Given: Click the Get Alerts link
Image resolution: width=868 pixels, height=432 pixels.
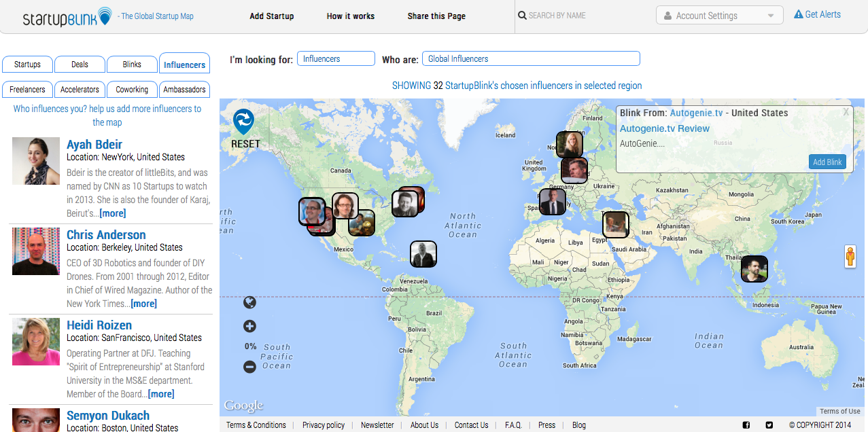Looking at the screenshot, I should tap(817, 14).
